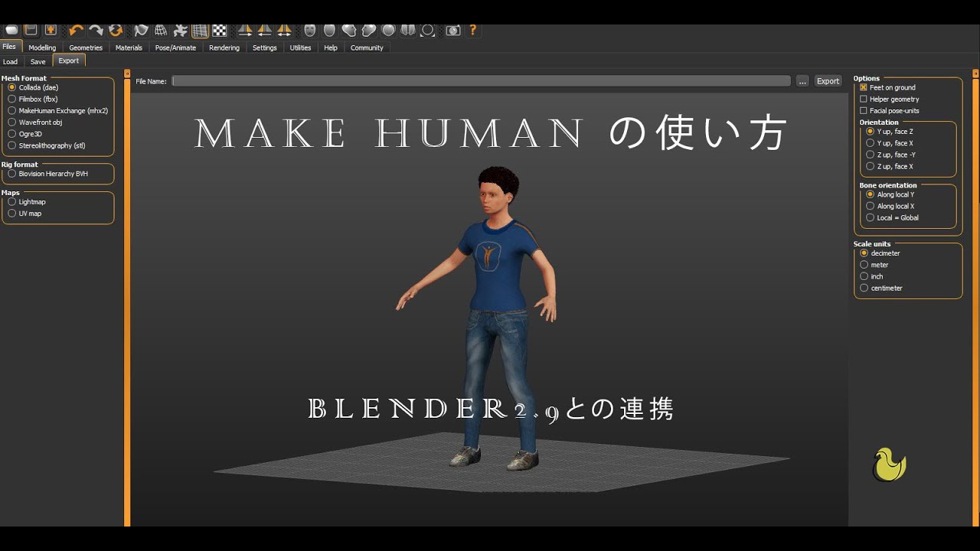
Task: Click the Reset camera circle icon
Action: pos(428,30)
